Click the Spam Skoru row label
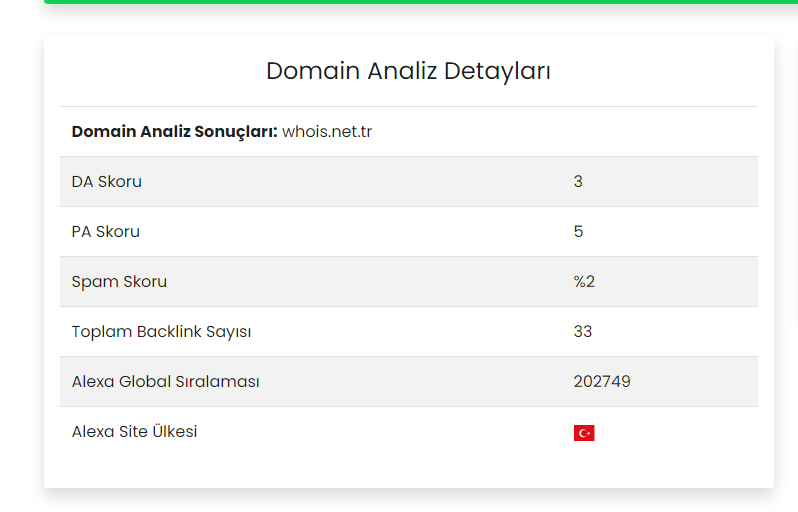Viewport: 798px width, 512px height. [x=119, y=281]
